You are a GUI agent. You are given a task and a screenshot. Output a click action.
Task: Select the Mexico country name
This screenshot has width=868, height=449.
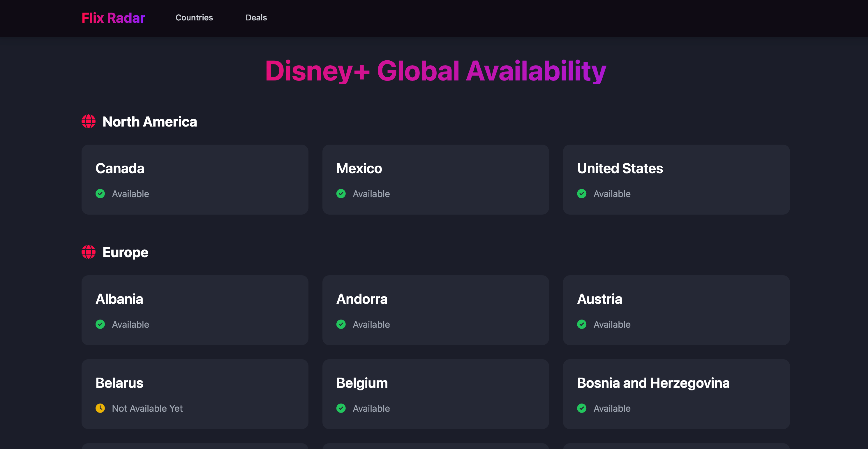[x=359, y=168]
